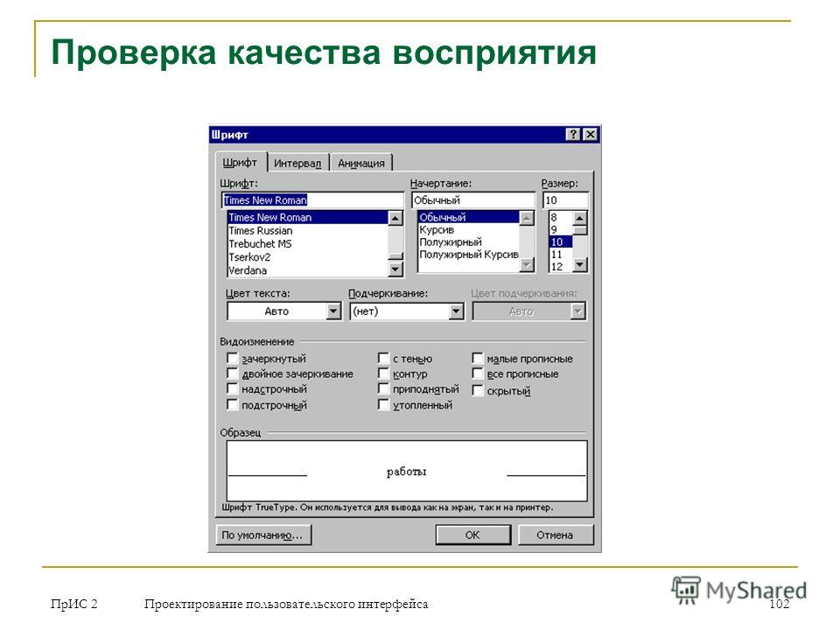Viewport: 840px width, 630px height.
Task: Click Отмена button
Action: [x=555, y=535]
